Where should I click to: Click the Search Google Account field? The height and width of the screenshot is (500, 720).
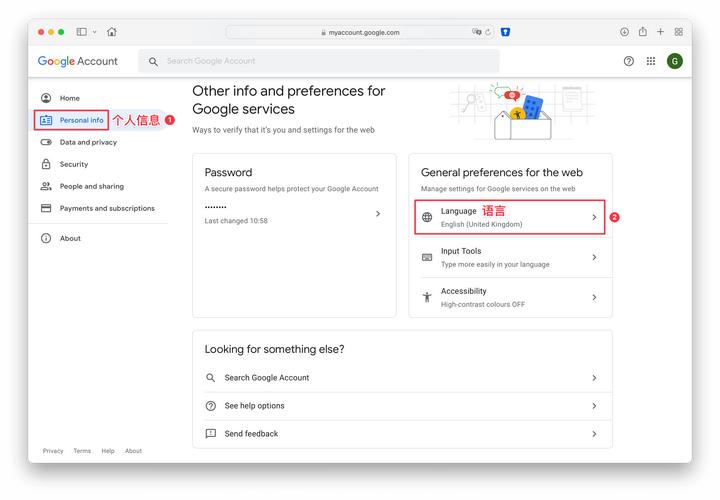pyautogui.click(x=320, y=61)
